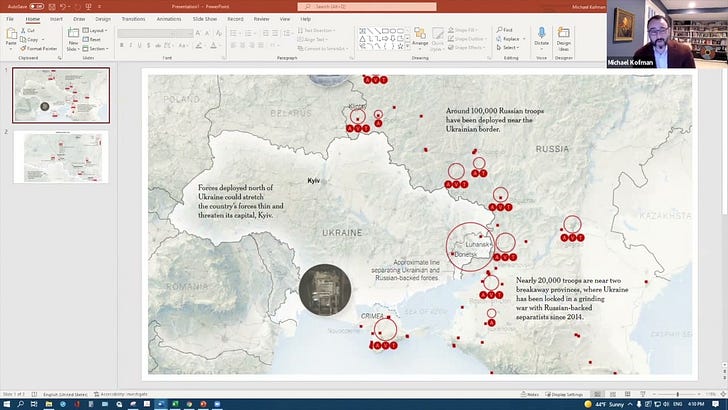Click the Undo arrow icon
The image size is (728, 410).
click(x=63, y=7)
